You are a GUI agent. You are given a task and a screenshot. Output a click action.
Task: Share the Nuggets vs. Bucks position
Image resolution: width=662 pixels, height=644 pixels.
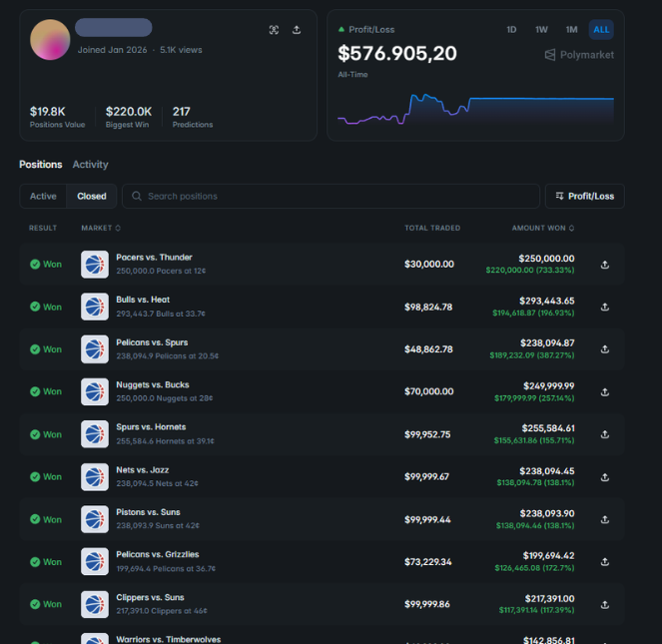pos(604,392)
